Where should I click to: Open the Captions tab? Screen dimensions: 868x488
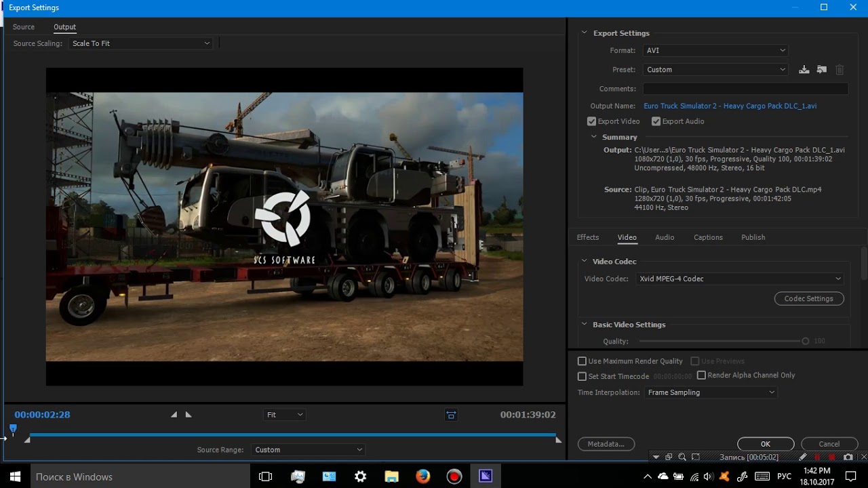click(x=708, y=237)
